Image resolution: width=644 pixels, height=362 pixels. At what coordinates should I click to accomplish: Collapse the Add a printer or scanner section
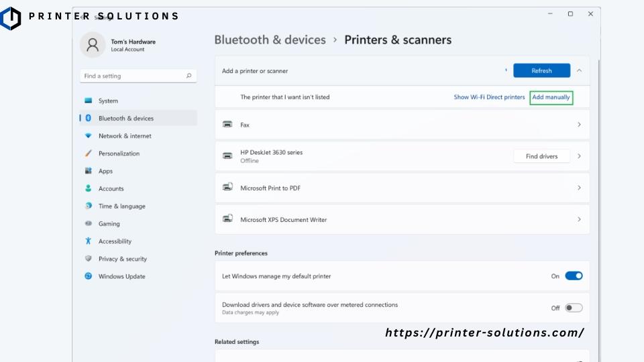coord(579,70)
